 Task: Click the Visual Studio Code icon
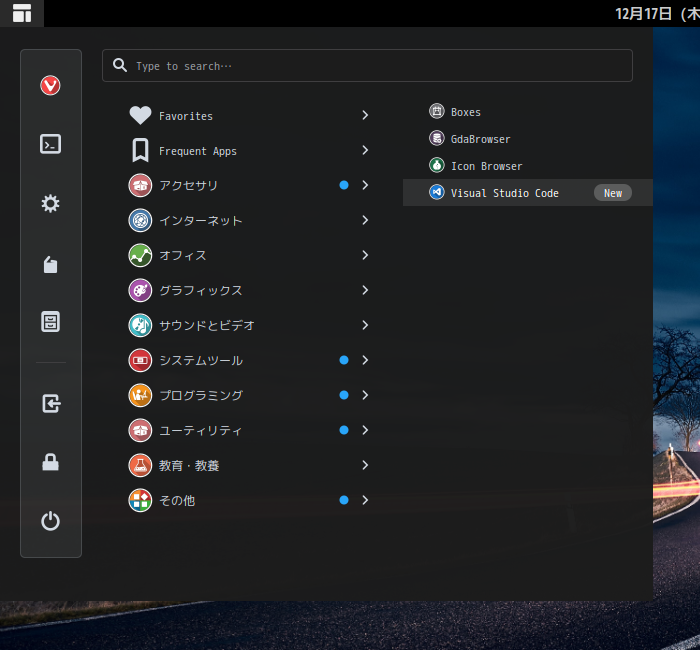coord(437,192)
